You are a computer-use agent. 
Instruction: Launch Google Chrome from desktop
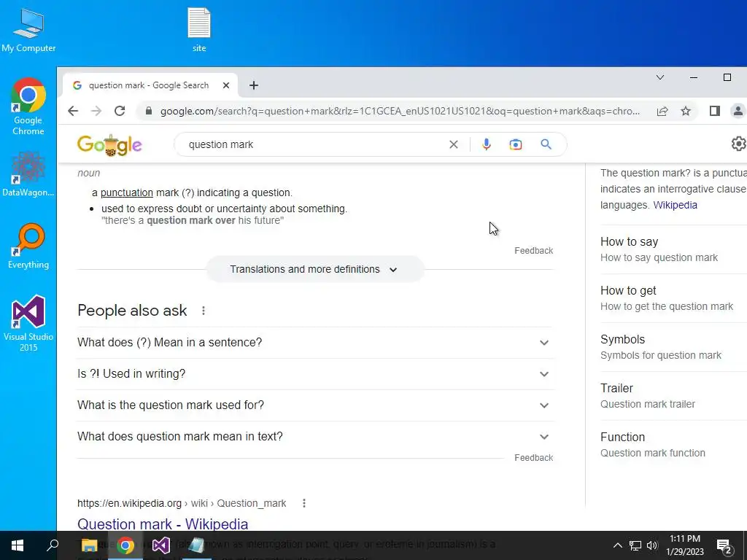[x=28, y=106]
